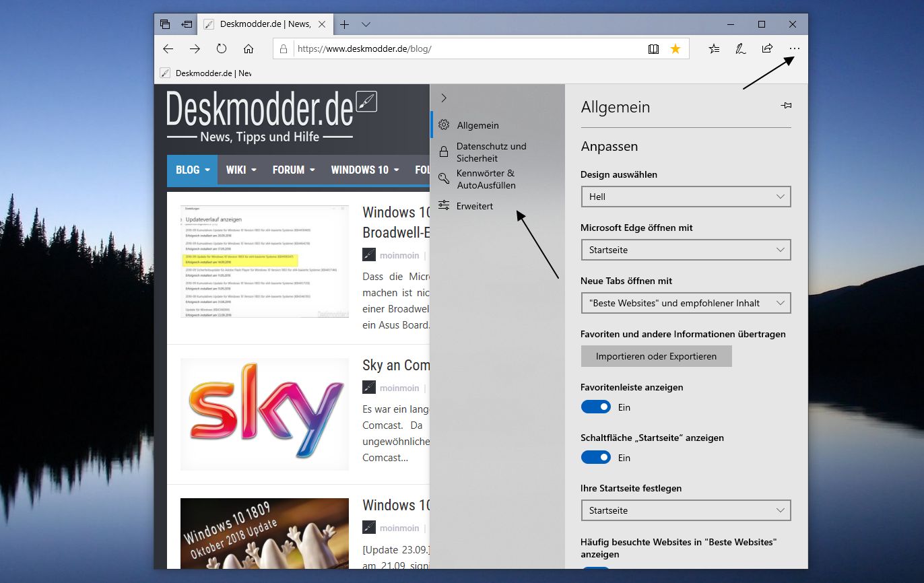Collapse the settings navigation with chevron
Viewport: 924px width, 583px height.
tap(443, 98)
